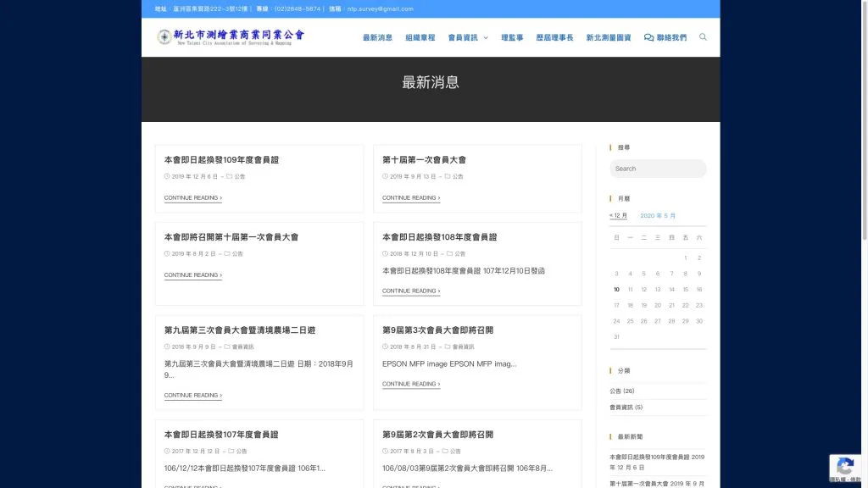Navigate to 理監事 page
The image size is (868, 488).
click(512, 38)
